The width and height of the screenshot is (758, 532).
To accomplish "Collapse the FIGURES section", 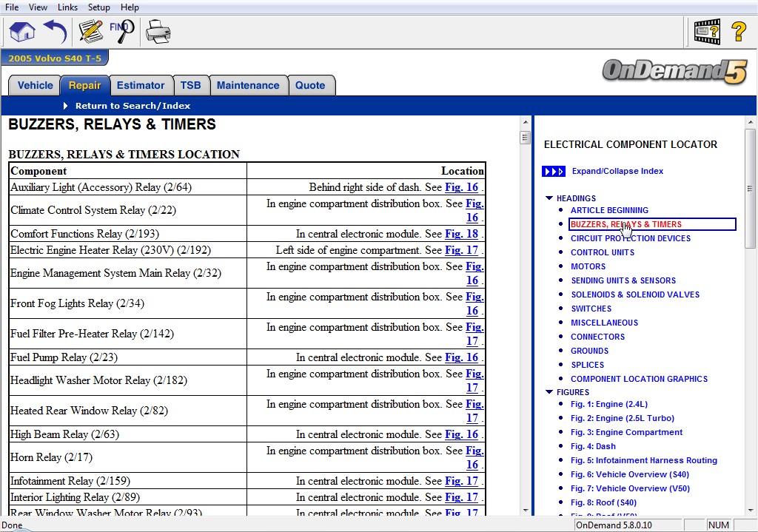I will 549,392.
